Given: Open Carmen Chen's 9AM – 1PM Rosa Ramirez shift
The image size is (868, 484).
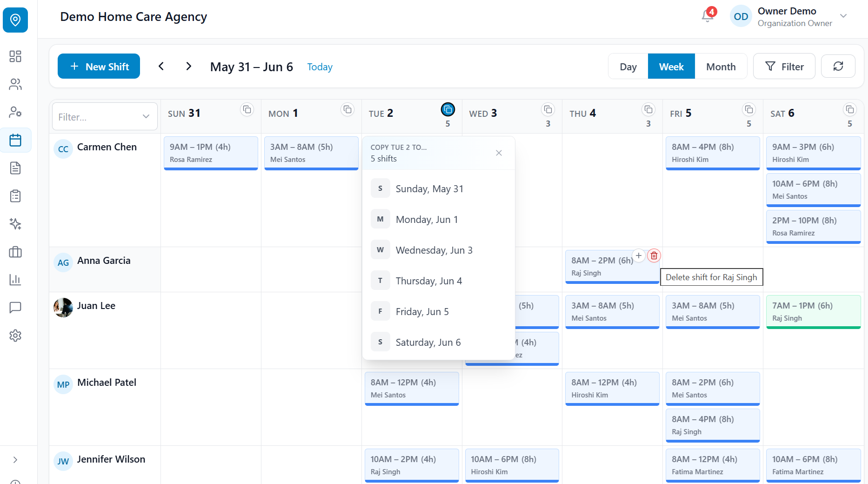Looking at the screenshot, I should point(211,153).
